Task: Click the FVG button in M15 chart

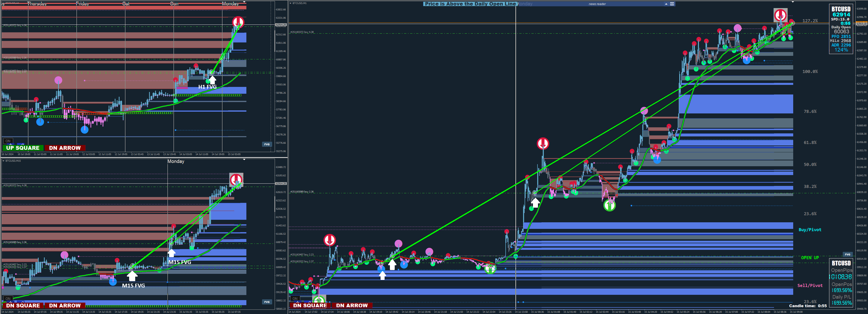Action: (x=267, y=302)
